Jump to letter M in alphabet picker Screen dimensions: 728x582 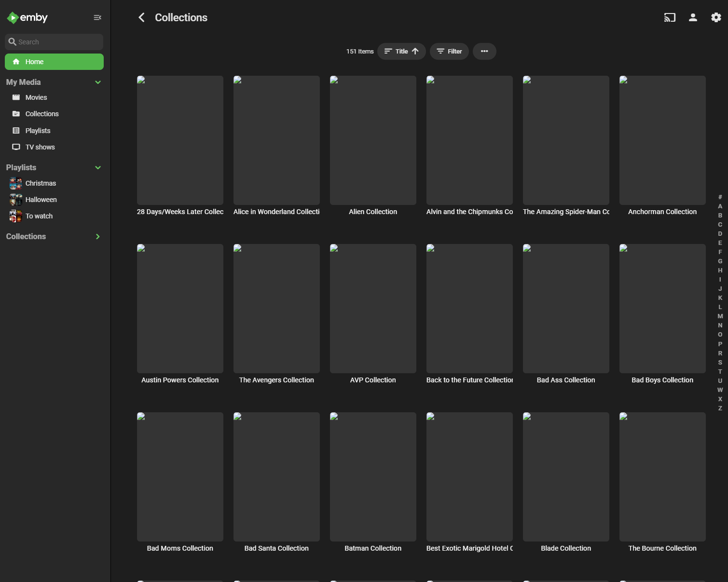pyautogui.click(x=720, y=316)
